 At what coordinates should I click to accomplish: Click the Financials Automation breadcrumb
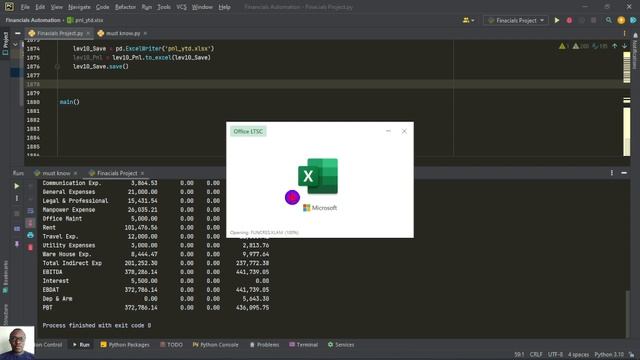pyautogui.click(x=33, y=20)
